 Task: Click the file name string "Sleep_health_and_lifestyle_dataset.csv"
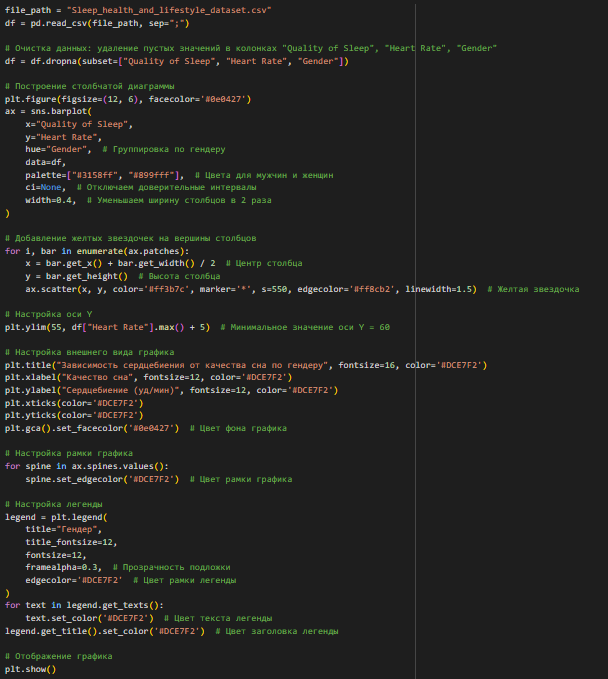click(169, 10)
